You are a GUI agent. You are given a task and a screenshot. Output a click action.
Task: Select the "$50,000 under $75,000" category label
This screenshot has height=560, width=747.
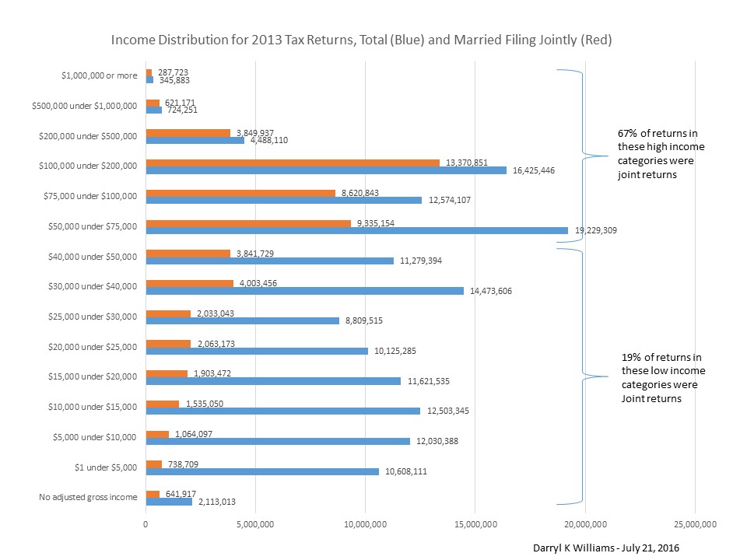93,226
